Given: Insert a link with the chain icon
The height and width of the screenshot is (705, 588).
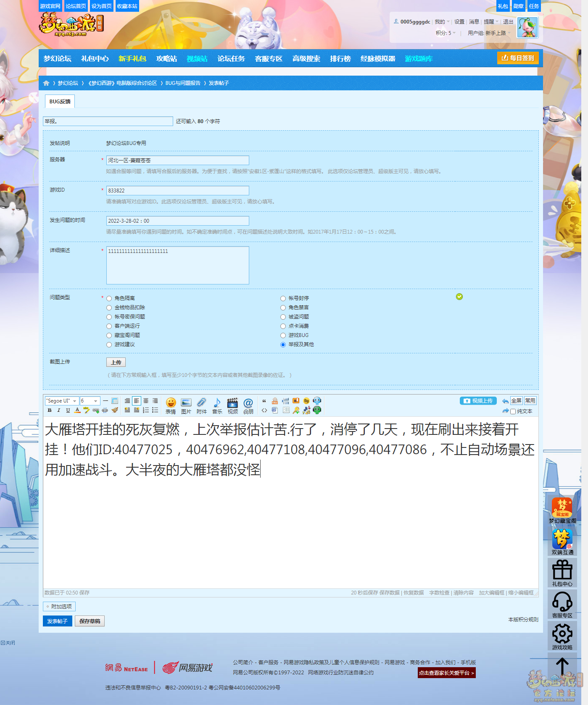Looking at the screenshot, I should pos(96,410).
